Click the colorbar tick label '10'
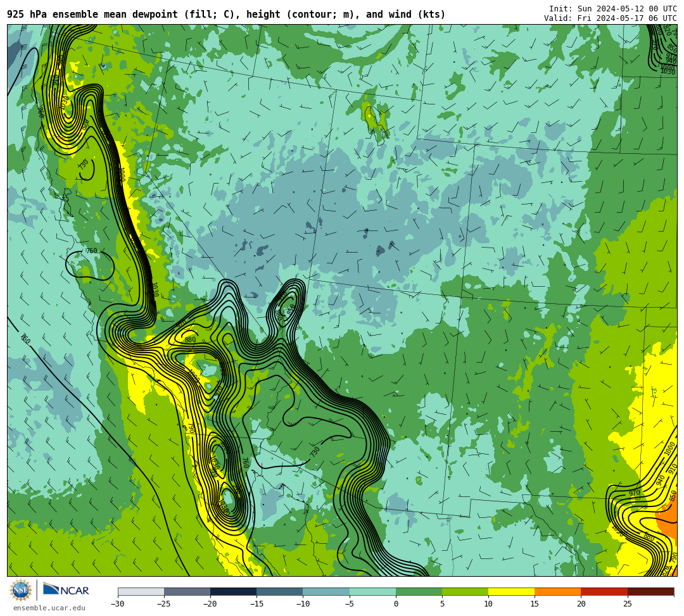Image resolution: width=684 pixels, height=616 pixels. pos(488,604)
